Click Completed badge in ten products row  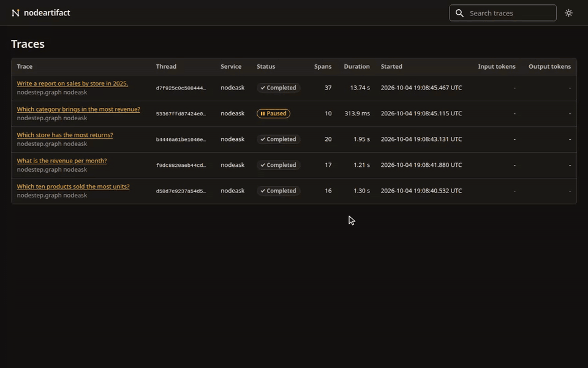(278, 191)
